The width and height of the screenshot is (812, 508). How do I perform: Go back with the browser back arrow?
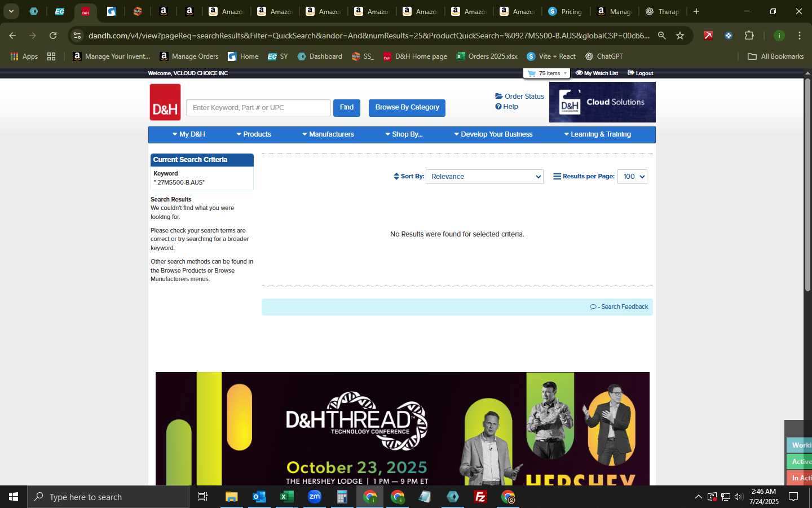click(x=12, y=36)
